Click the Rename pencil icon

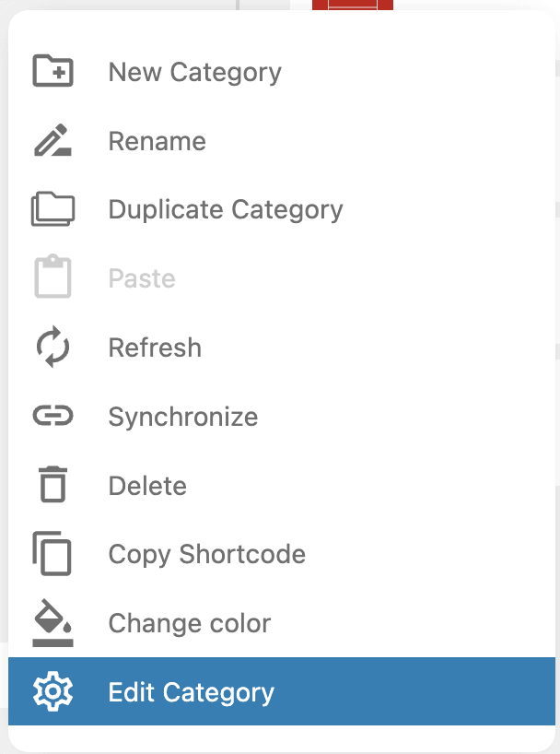click(52, 141)
